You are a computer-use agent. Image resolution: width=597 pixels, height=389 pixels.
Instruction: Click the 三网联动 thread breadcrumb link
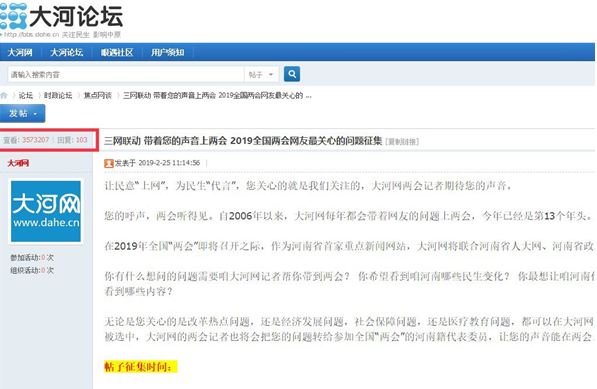pyautogui.click(x=217, y=96)
